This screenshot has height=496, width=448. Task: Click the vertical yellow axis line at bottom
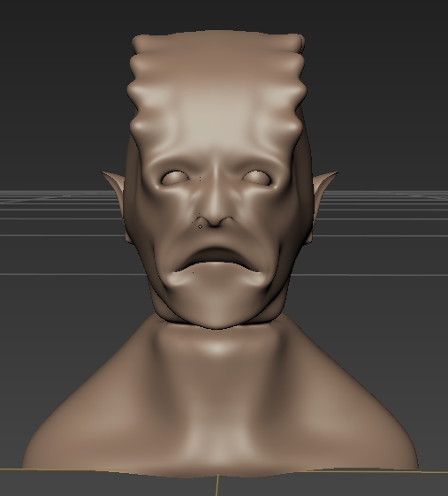click(217, 485)
